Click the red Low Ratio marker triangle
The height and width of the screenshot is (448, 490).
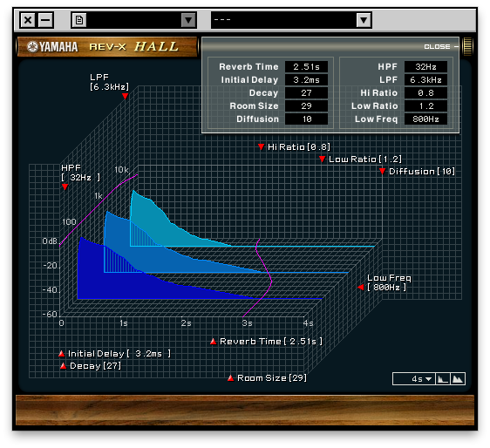(323, 159)
